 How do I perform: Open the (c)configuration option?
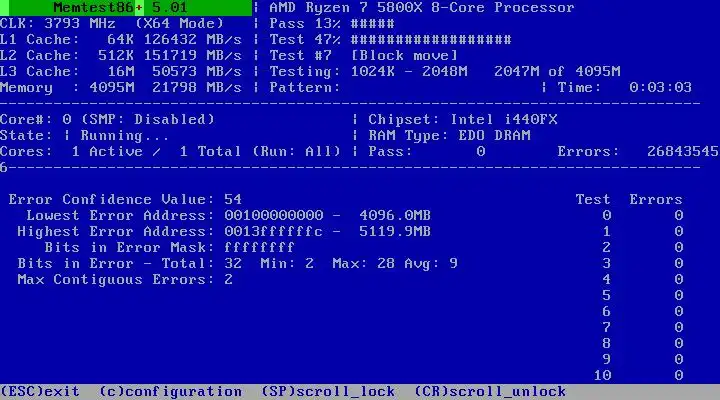(x=170, y=392)
